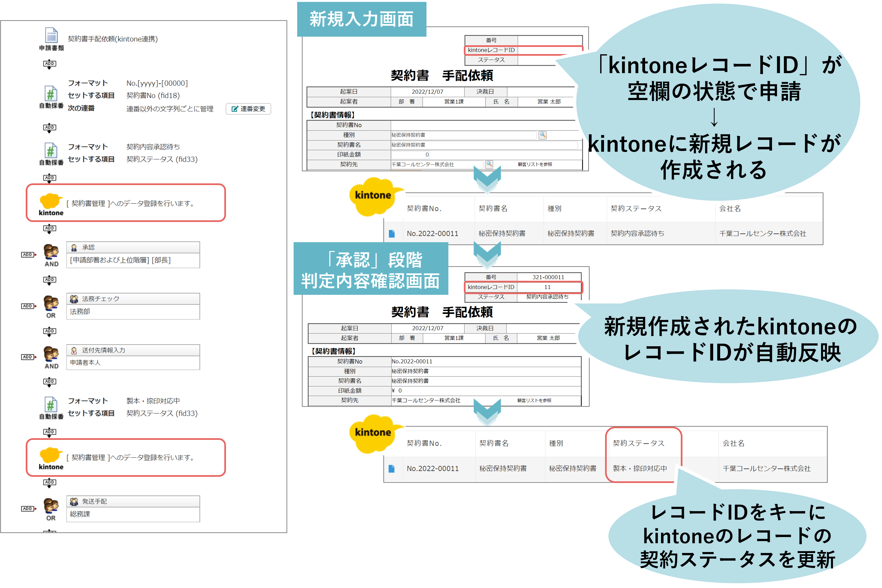The height and width of the screenshot is (588, 882).
Task: Click the 申請書類 document icon
Action: pyautogui.click(x=51, y=35)
